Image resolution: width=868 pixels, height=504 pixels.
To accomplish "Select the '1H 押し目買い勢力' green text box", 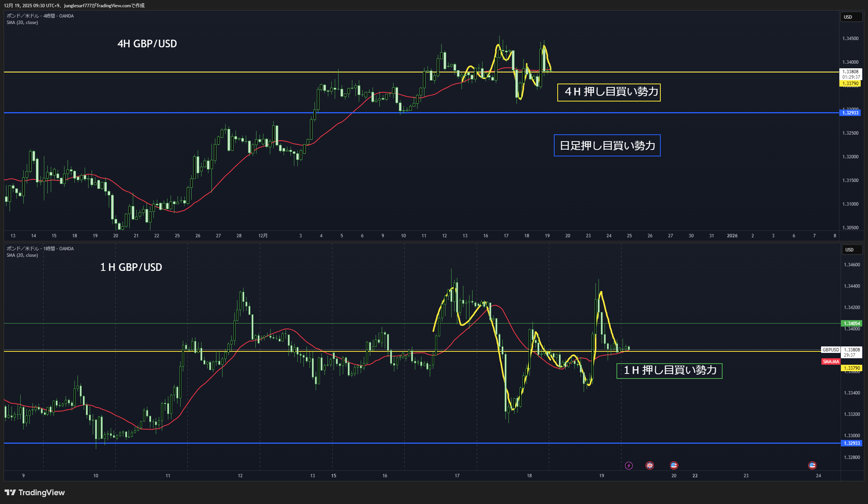I will click(669, 370).
